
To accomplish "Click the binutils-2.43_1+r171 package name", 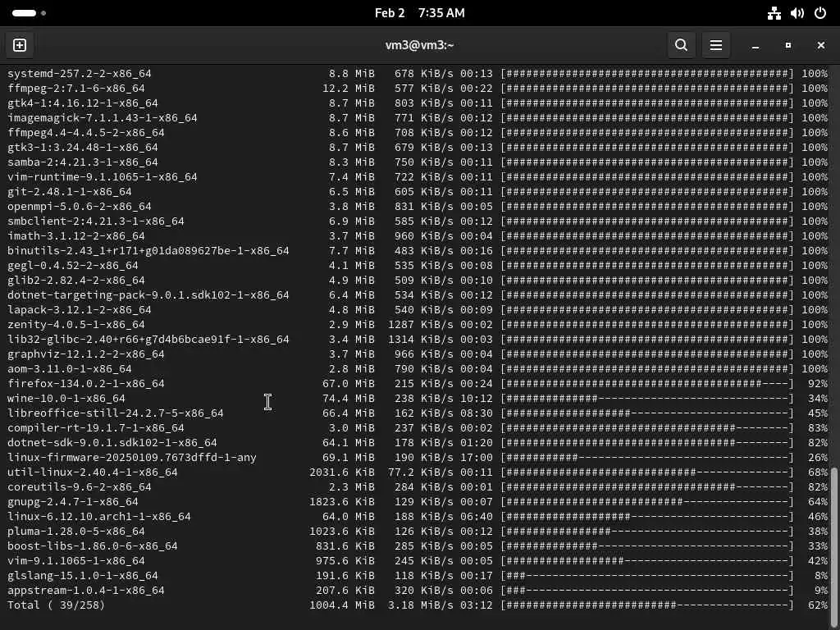I will click(148, 251).
